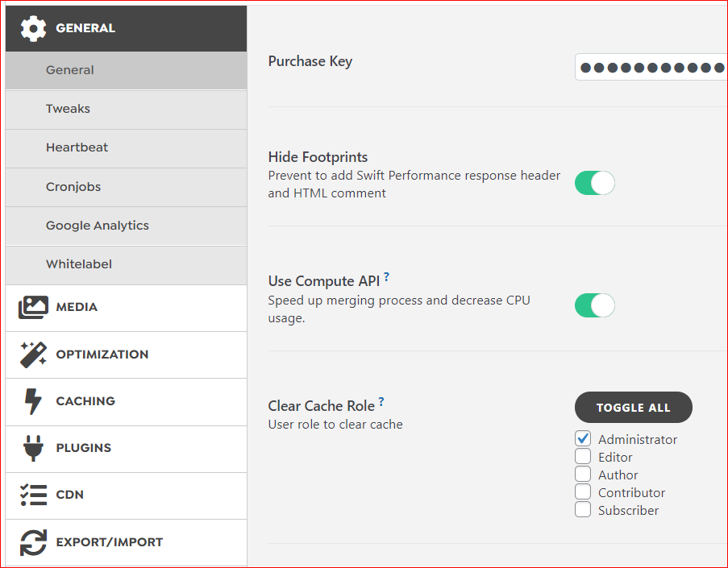Select the Whitelabel sidebar item
Viewport: 728px width, 568px height.
79,264
